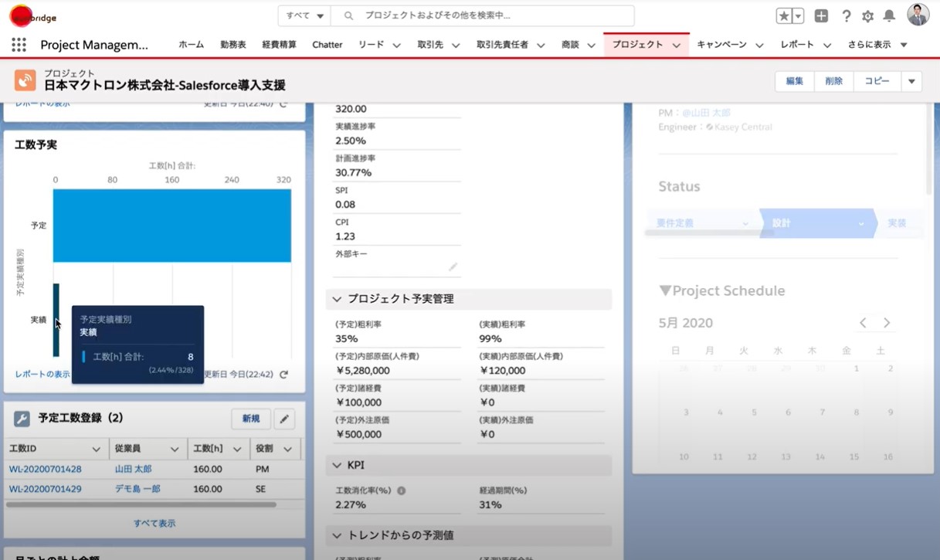Expand the 商談 tab chevron
940x560 pixels.
click(x=591, y=46)
